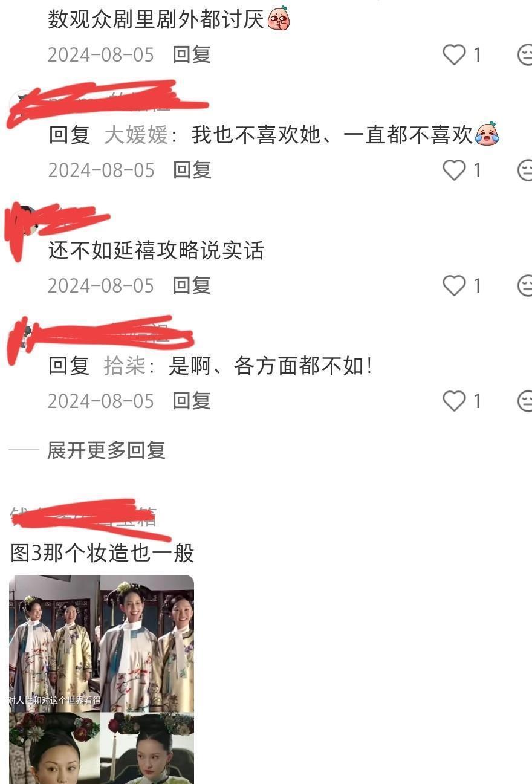This screenshot has width=532, height=784.
Task: Dislike the comment 还不如延禧攻略说实话
Action: tap(525, 285)
